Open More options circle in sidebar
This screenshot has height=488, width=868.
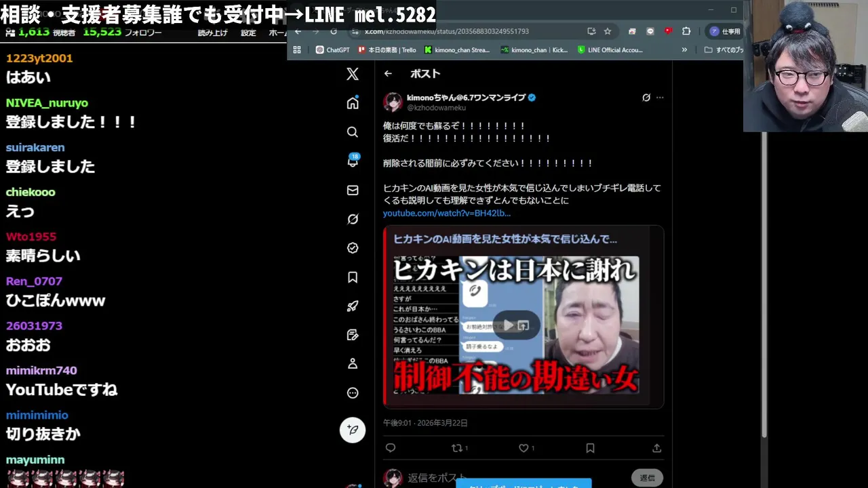353,393
